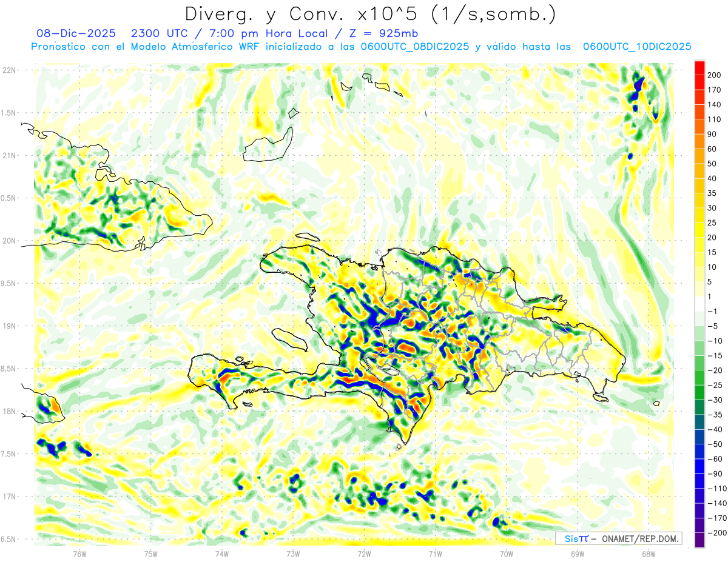Click the '71W' longitude label
The width and height of the screenshot is (728, 562).
pos(435,554)
